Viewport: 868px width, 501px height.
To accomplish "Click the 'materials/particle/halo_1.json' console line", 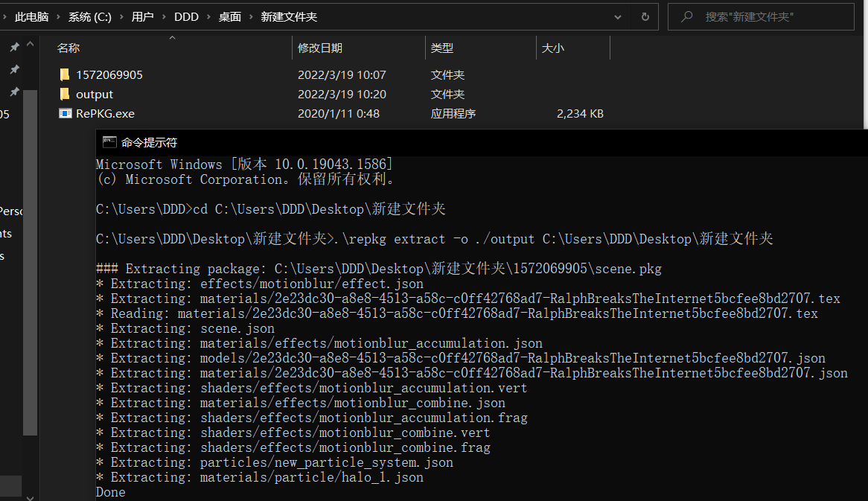I will tap(260, 477).
